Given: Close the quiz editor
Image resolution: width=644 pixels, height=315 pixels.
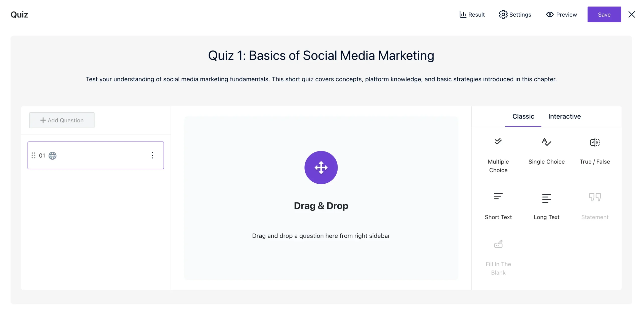Looking at the screenshot, I should click(x=632, y=14).
